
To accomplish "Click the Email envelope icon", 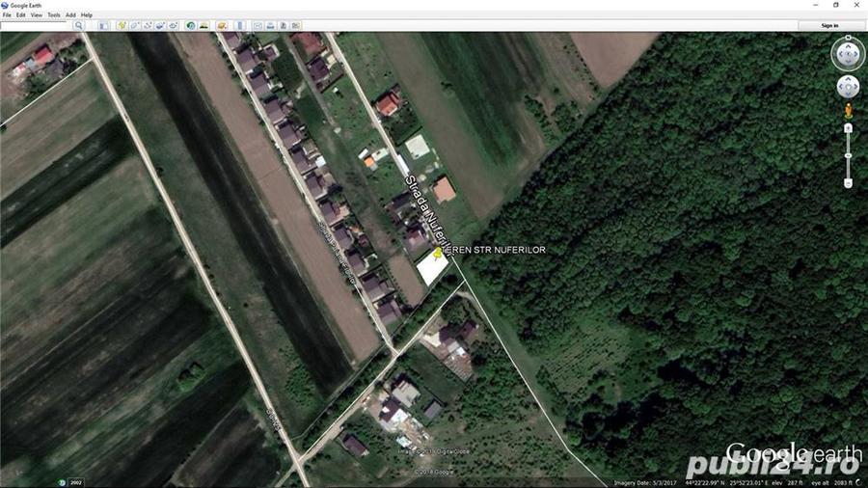I will [258, 25].
